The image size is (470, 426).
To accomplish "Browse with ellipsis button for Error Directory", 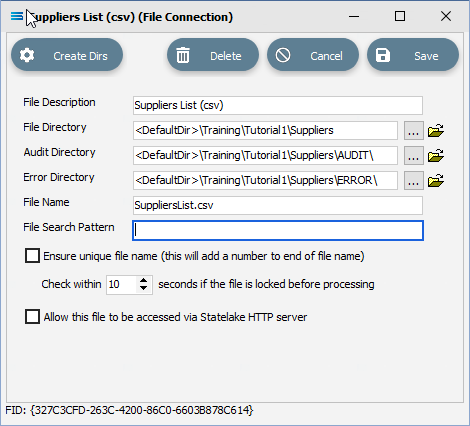I will tap(414, 180).
